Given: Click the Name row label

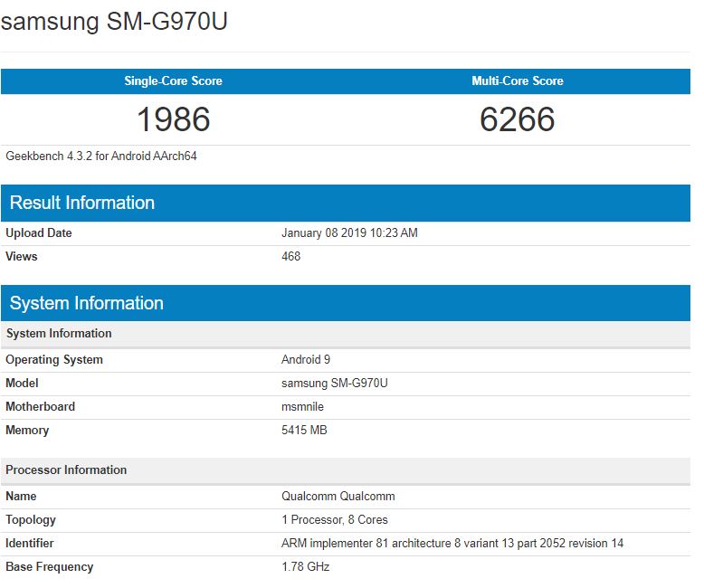Looking at the screenshot, I should coord(21,497).
